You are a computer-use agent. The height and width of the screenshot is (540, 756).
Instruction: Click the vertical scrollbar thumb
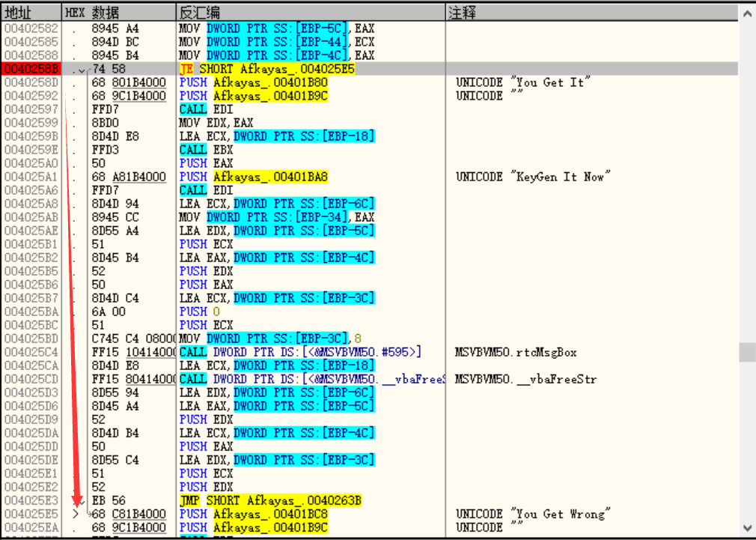(x=747, y=352)
